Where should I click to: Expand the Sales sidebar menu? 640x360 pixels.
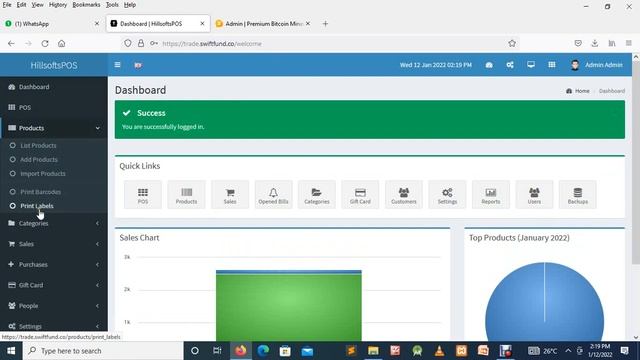pyautogui.click(x=54, y=244)
